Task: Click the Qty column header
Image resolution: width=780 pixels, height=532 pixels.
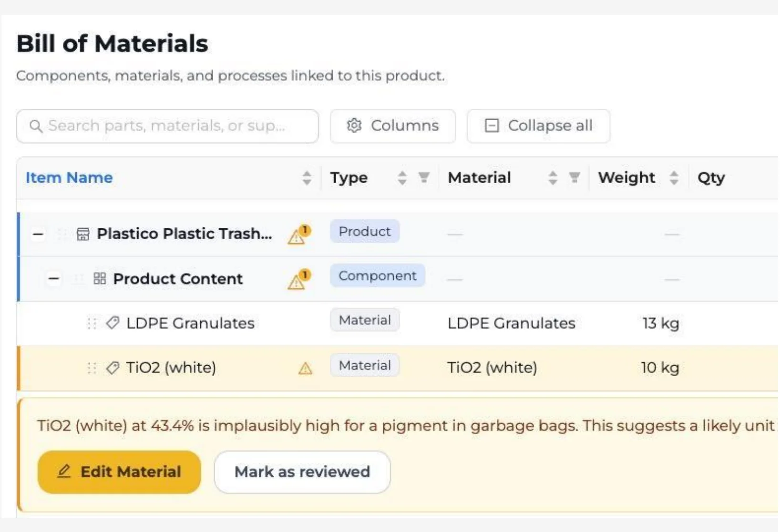Action: tap(711, 178)
